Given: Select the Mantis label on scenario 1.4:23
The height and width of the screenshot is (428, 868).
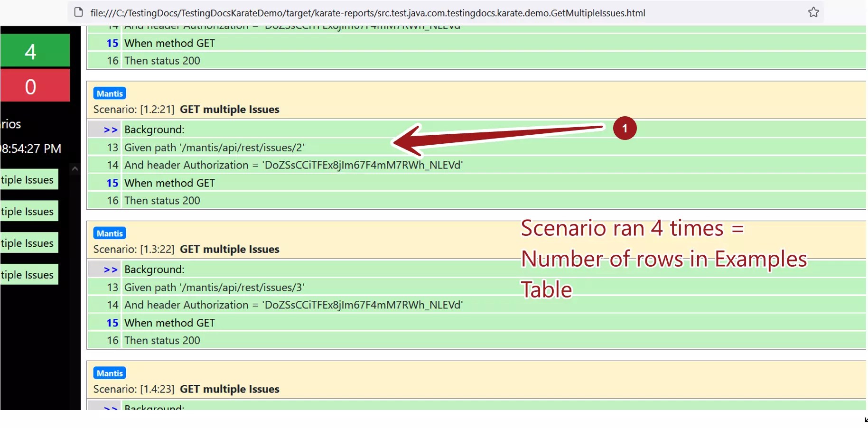Looking at the screenshot, I should click(109, 373).
